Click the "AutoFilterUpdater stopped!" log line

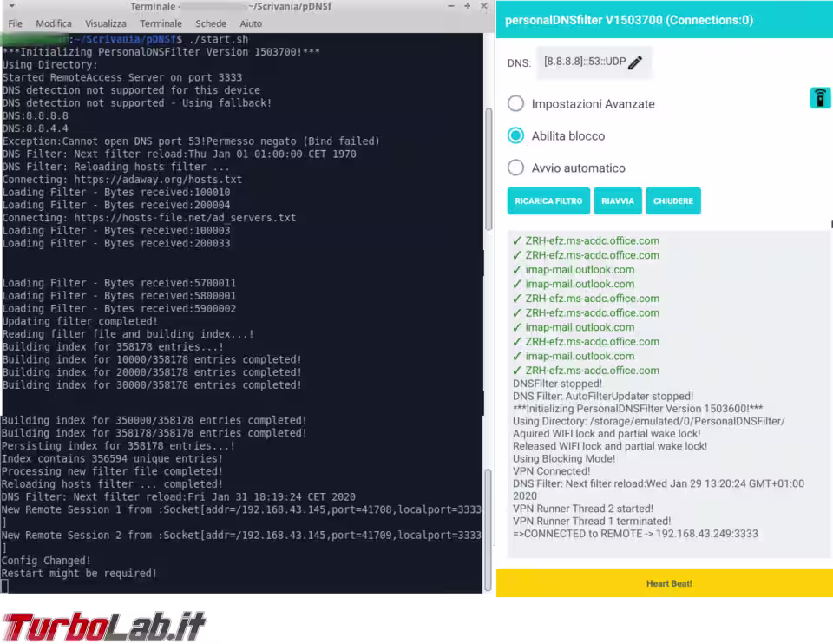point(603,397)
